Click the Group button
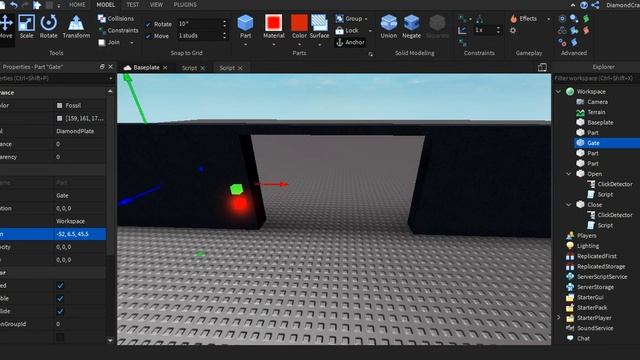Screen dimensions: 640x360 click(x=349, y=19)
